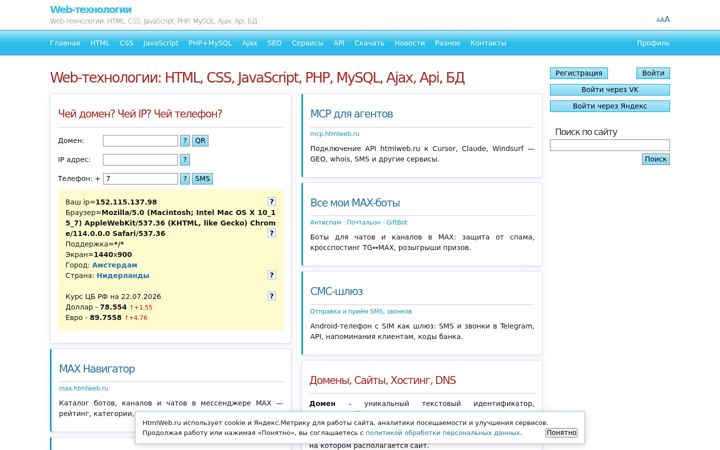Screen dimensions: 720x450
Task: Open the СМС-шлюз heading link
Action: click(336, 291)
